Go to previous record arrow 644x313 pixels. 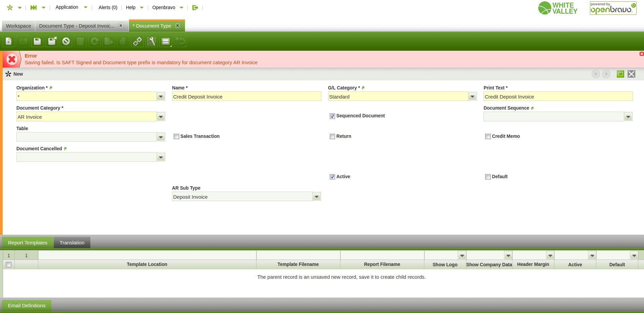pyautogui.click(x=596, y=74)
